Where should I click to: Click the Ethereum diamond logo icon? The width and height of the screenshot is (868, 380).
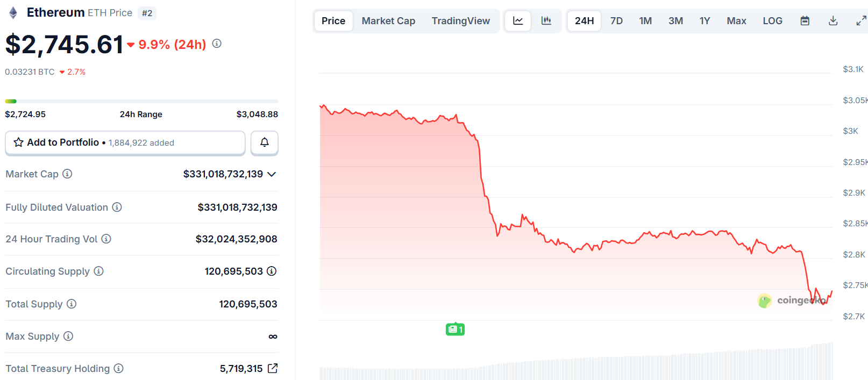tap(13, 13)
